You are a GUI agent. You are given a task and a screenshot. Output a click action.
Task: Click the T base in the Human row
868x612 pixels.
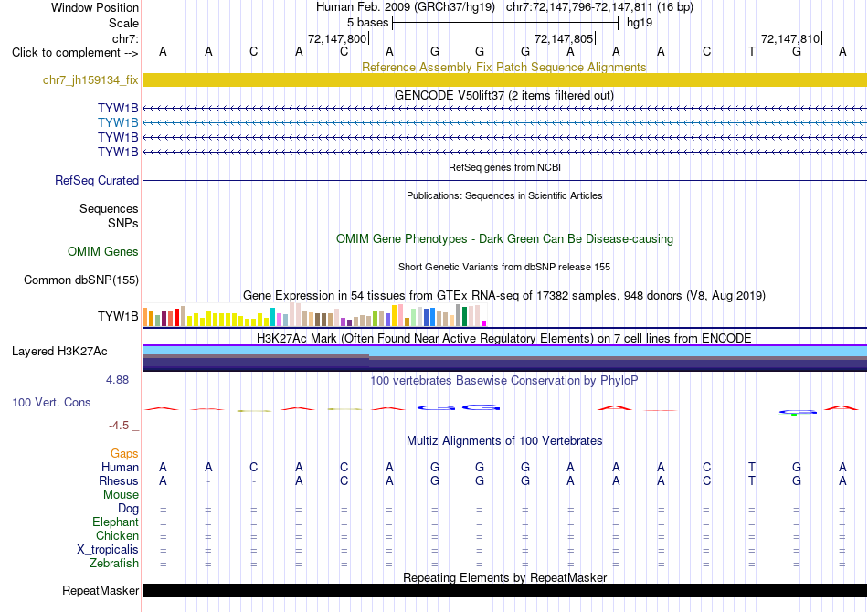[752, 468]
